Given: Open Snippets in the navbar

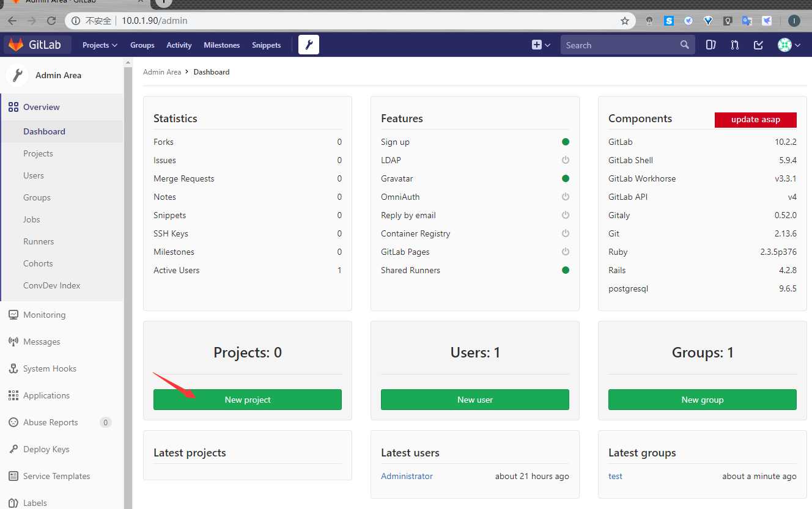Looking at the screenshot, I should pos(267,45).
